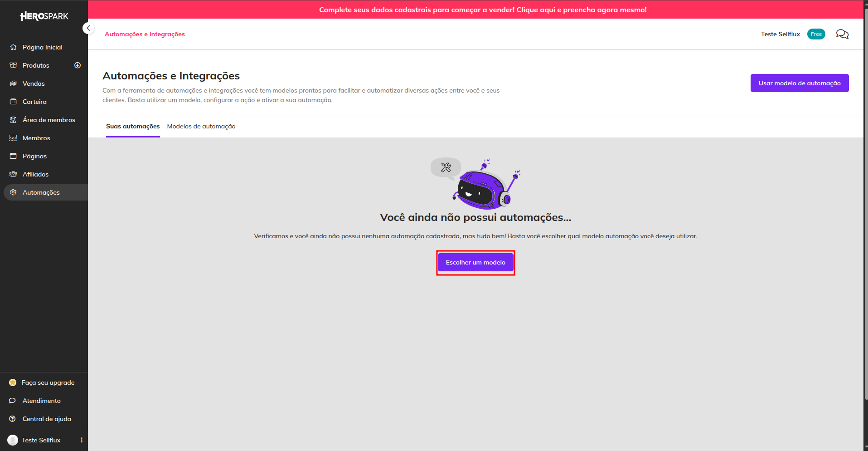Click the Usar modelo de automação button

800,83
